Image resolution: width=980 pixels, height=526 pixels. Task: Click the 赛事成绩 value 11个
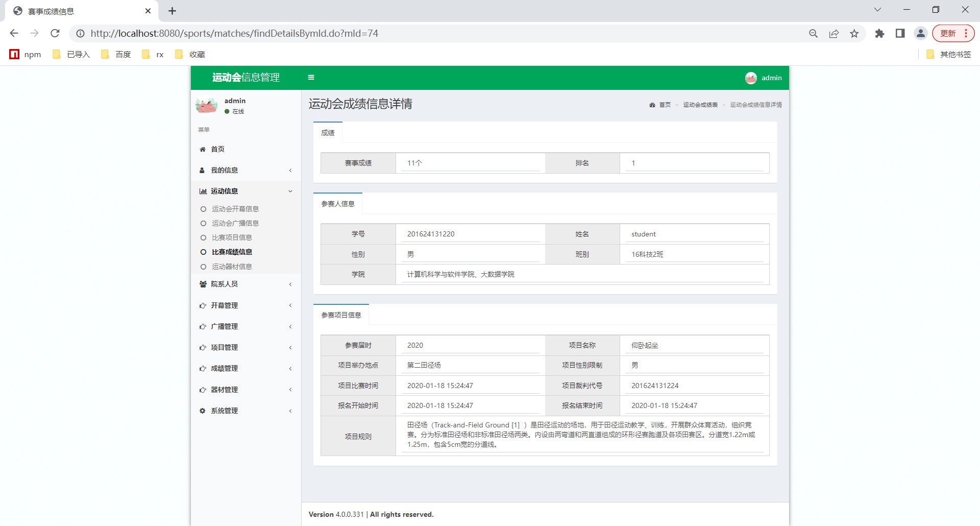pyautogui.click(x=414, y=163)
